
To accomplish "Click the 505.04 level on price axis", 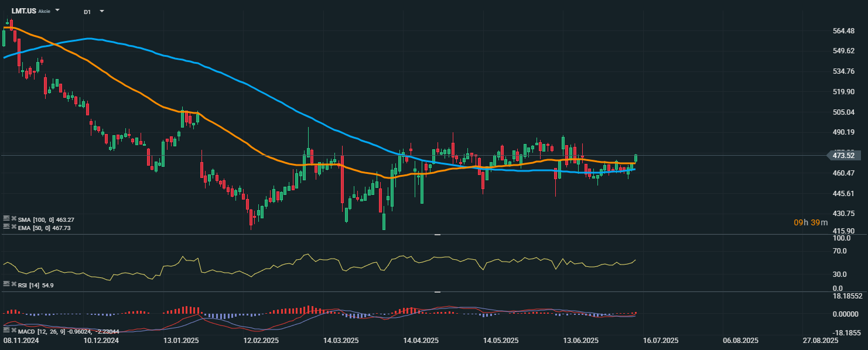I will pyautogui.click(x=843, y=112).
